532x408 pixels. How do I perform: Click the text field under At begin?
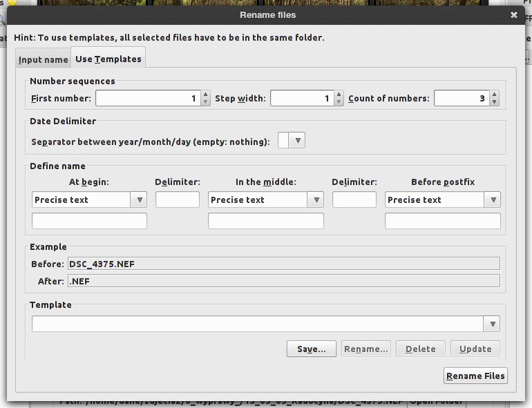point(89,221)
